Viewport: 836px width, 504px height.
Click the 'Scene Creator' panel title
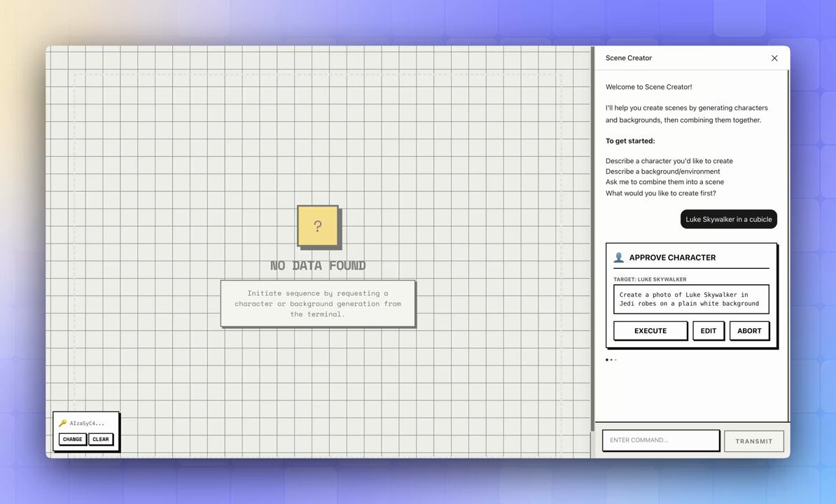tap(629, 58)
